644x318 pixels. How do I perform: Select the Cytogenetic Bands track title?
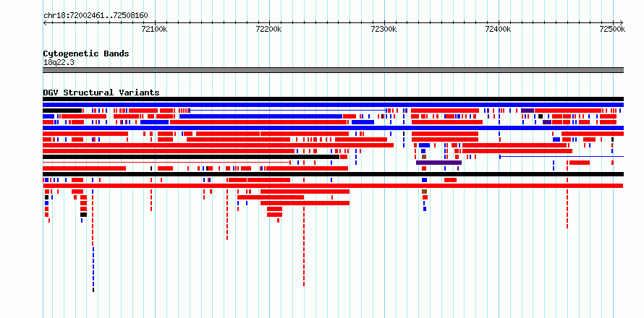[x=86, y=53]
